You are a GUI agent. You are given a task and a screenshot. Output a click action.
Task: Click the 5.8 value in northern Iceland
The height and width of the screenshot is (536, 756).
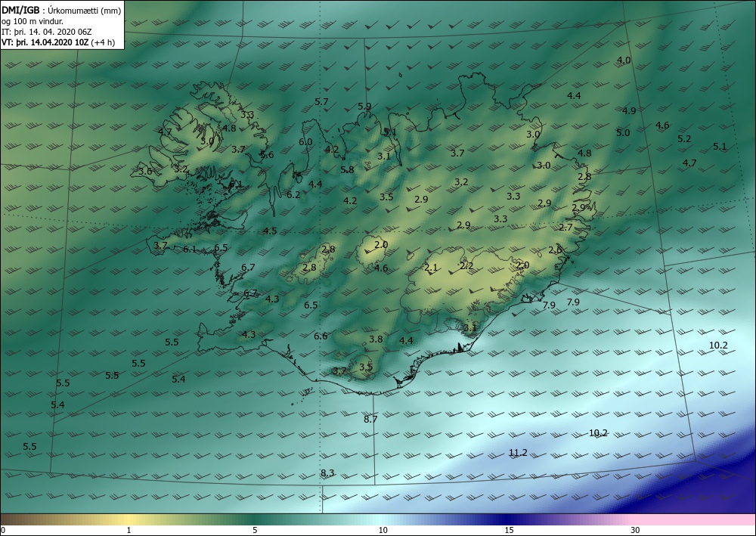click(x=347, y=169)
